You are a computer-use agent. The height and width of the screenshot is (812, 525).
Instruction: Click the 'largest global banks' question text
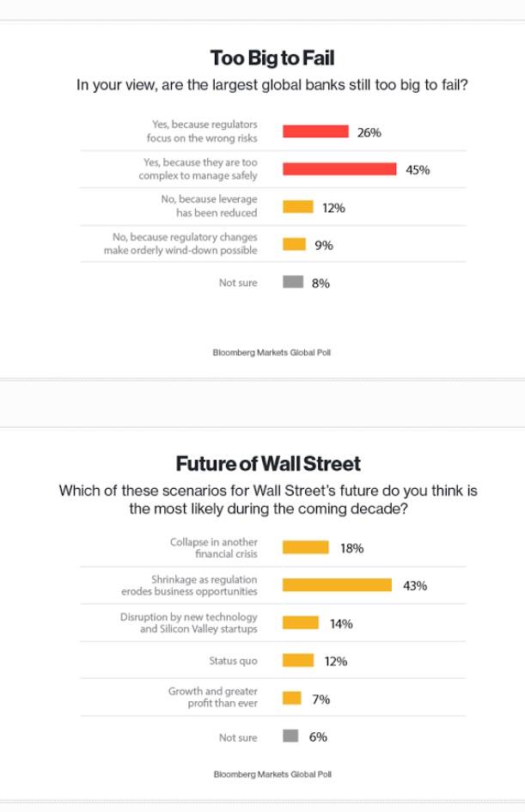(x=272, y=87)
